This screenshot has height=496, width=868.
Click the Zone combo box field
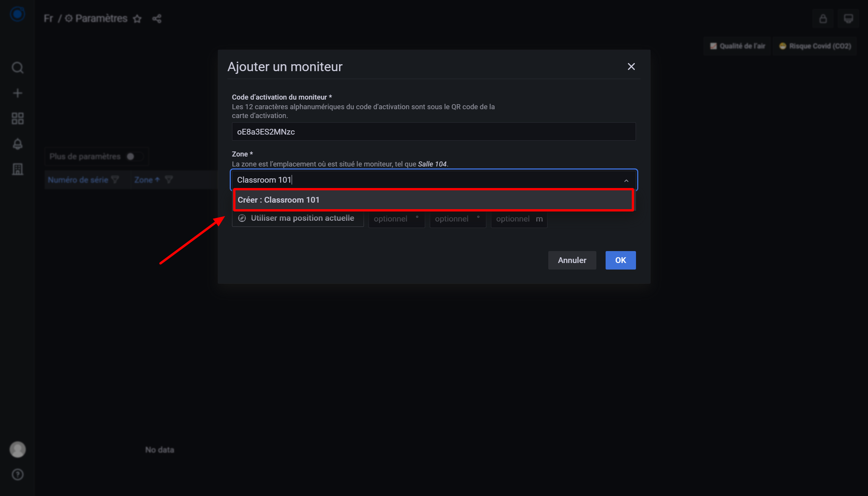[434, 180]
